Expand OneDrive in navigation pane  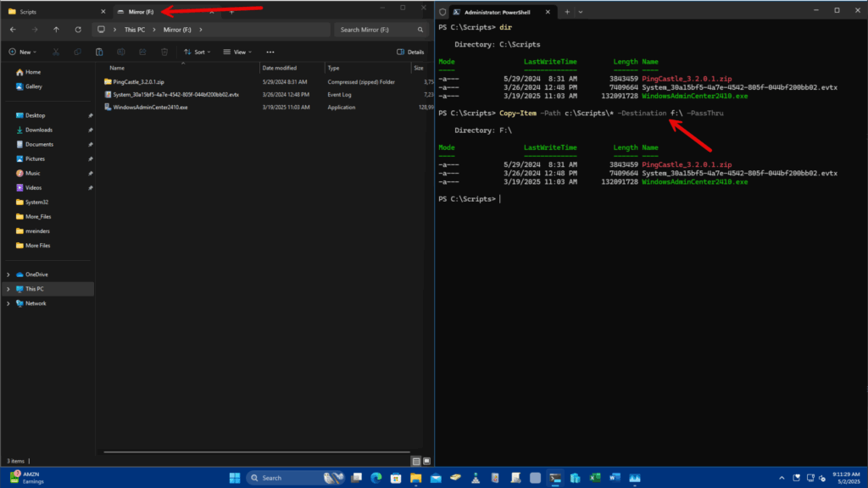[8, 274]
